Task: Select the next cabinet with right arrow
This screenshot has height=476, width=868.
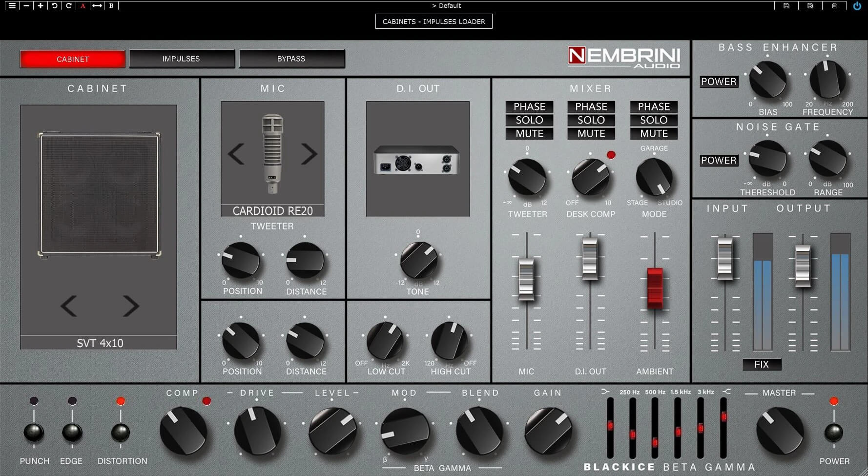Action: (x=130, y=306)
